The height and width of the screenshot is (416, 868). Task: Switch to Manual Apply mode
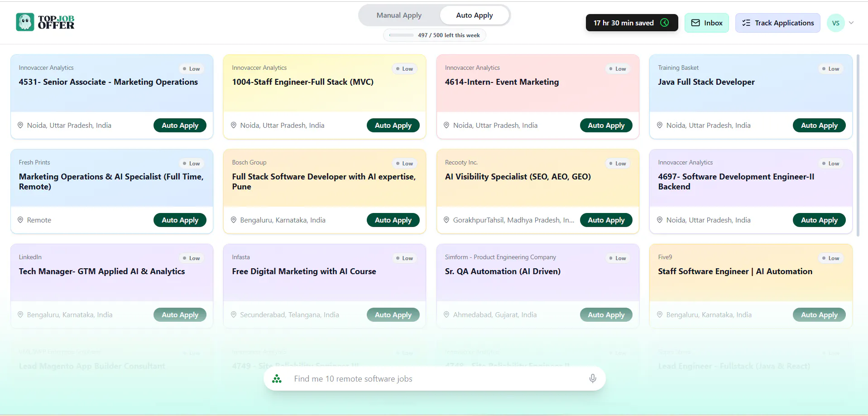(x=399, y=15)
